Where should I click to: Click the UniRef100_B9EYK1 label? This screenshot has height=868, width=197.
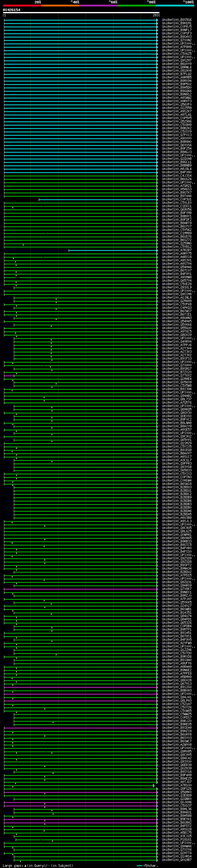[177, 819]
